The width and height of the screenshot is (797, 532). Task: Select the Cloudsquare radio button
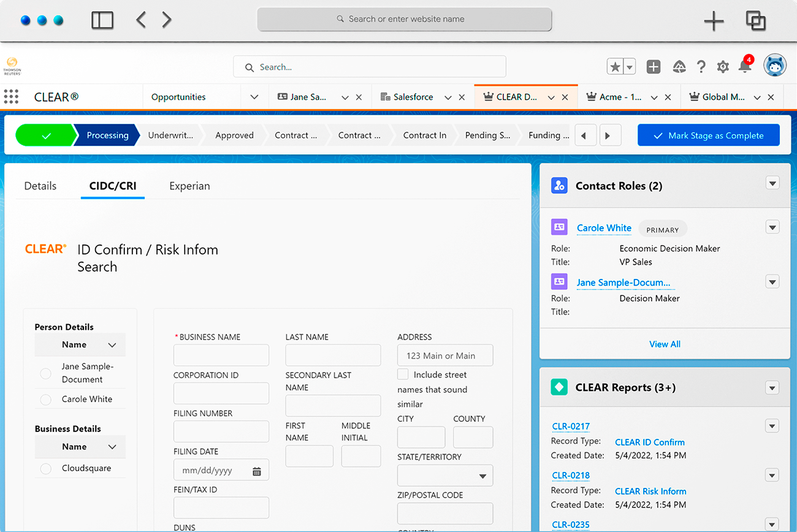click(x=45, y=469)
